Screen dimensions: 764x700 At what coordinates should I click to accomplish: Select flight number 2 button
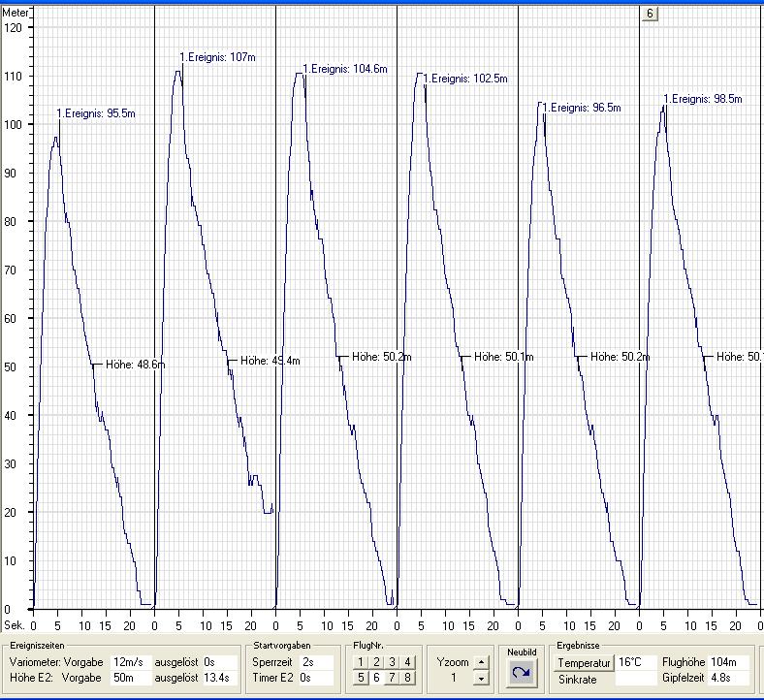coord(376,662)
